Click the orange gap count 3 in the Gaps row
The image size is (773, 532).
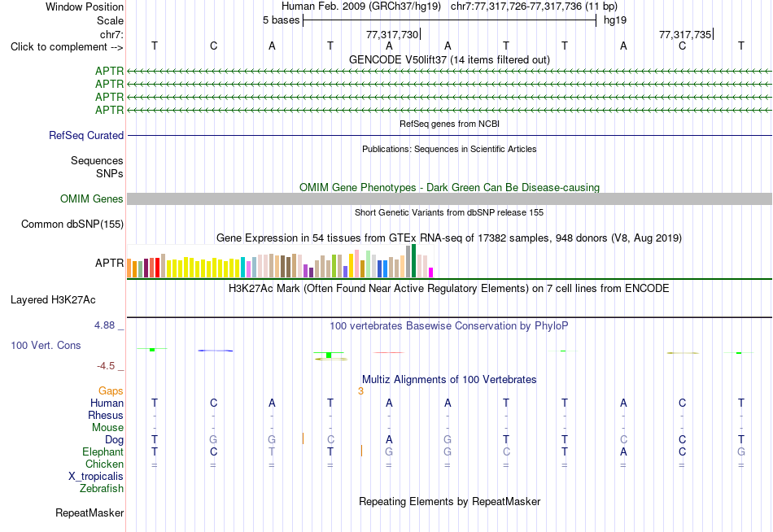click(x=360, y=391)
